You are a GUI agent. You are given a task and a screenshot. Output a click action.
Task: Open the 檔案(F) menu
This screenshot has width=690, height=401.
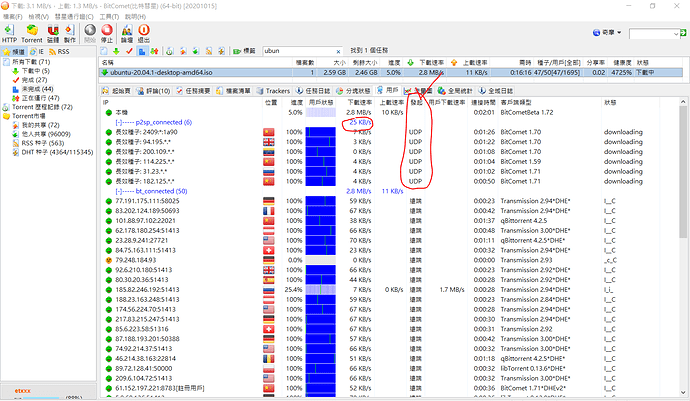[x=12, y=16]
